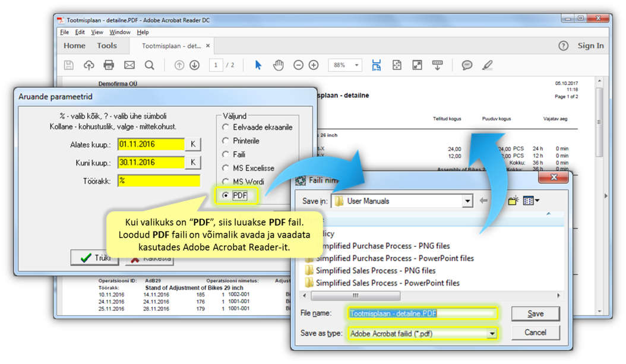Image resolution: width=626 pixels, height=364 pixels.
Task: Open the Save in folder dropdown
Action: 467,201
